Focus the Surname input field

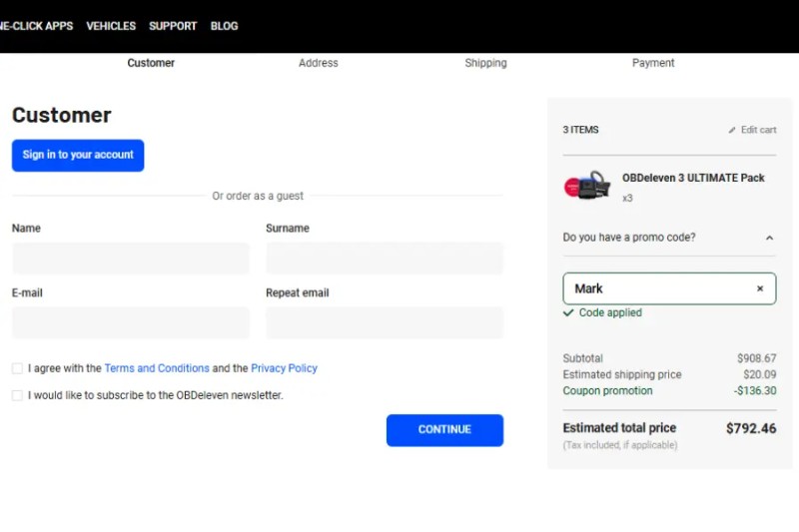[x=385, y=259]
